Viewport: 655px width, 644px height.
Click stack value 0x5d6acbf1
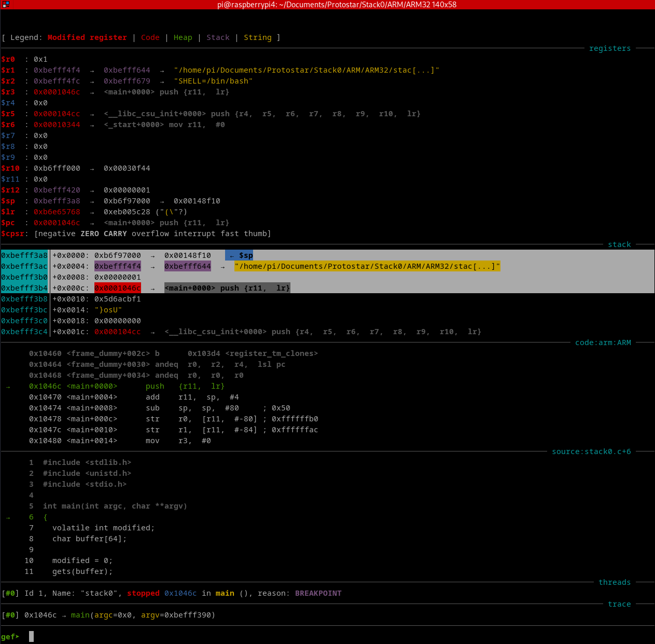[x=118, y=299]
